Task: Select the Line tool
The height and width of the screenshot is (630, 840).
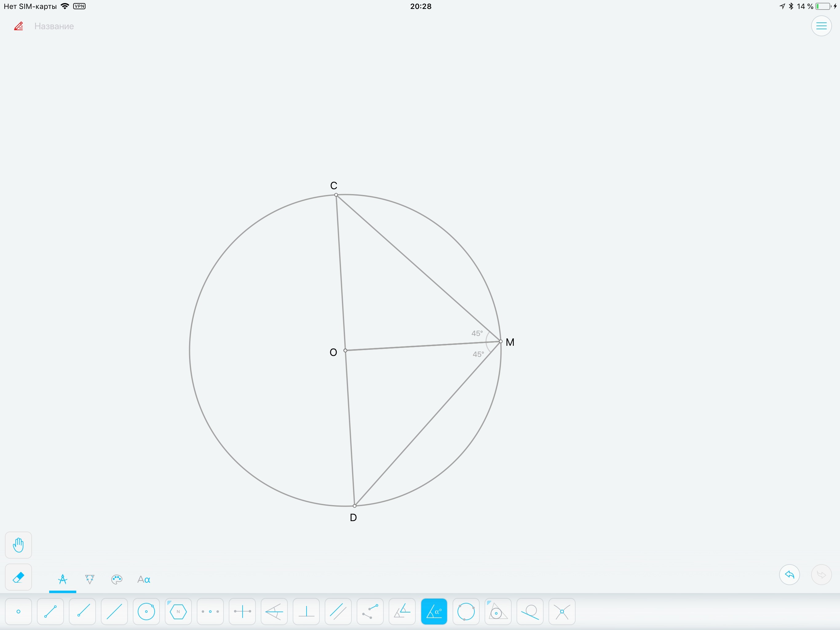Action: (114, 611)
